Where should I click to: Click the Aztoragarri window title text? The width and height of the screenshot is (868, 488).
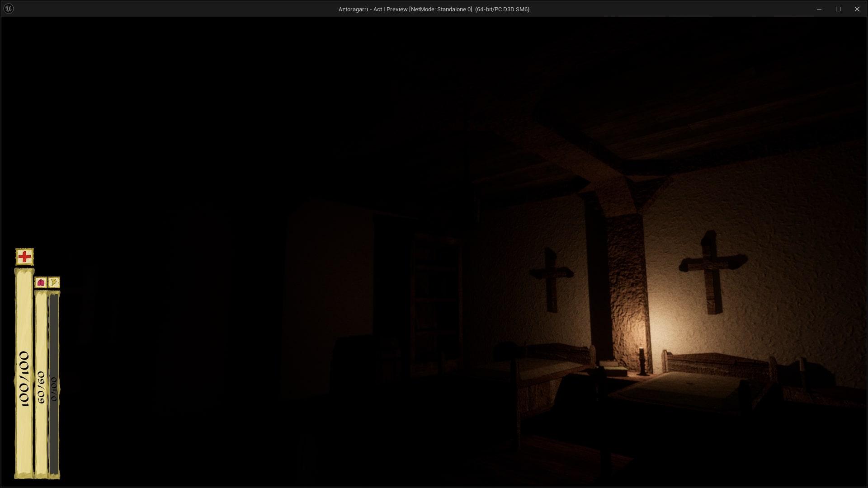[x=434, y=9]
